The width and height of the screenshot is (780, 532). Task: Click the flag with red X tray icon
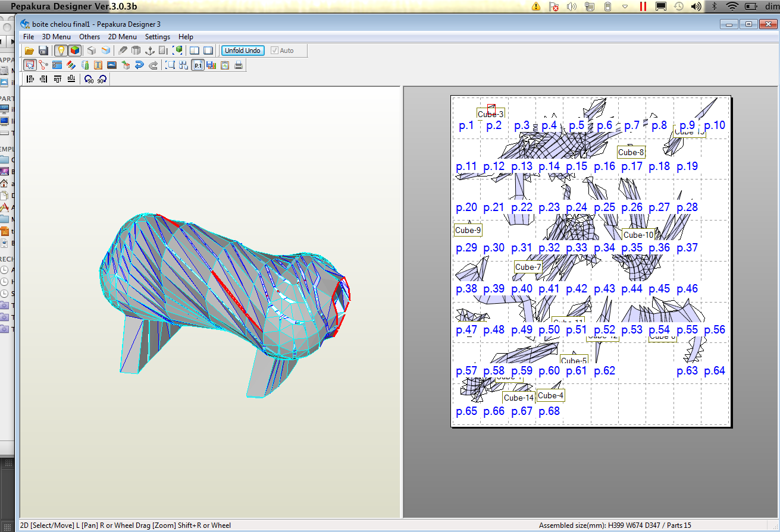pos(554,7)
